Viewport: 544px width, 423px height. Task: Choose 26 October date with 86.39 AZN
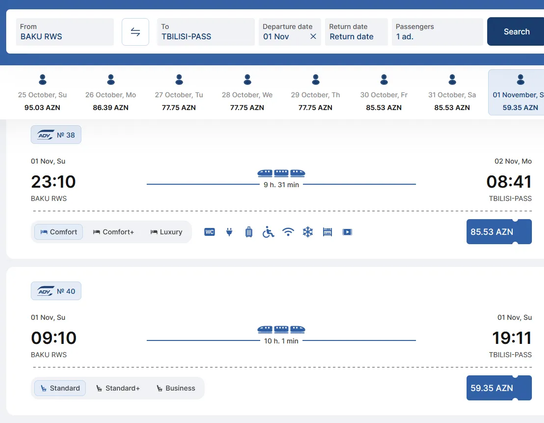tap(111, 92)
